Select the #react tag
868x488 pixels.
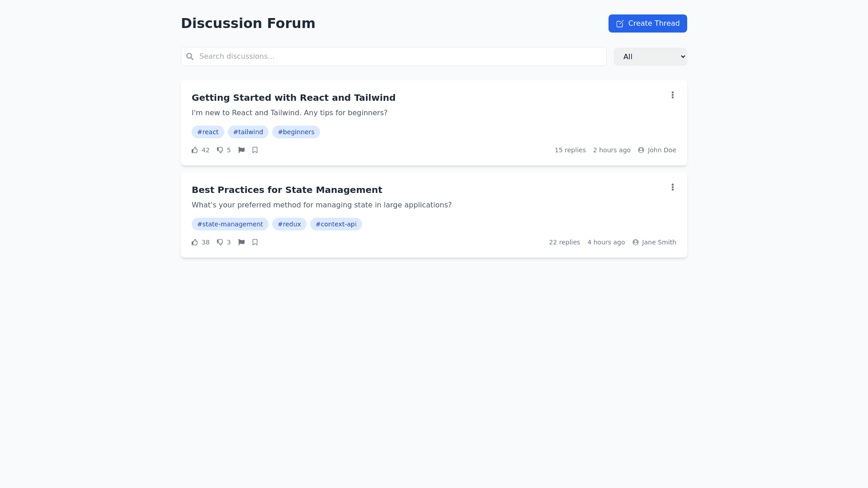click(x=208, y=132)
